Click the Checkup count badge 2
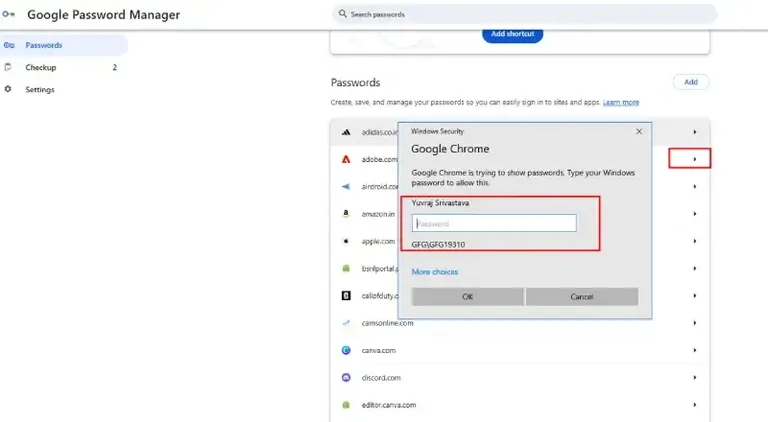The height and width of the screenshot is (422, 768). (x=115, y=67)
